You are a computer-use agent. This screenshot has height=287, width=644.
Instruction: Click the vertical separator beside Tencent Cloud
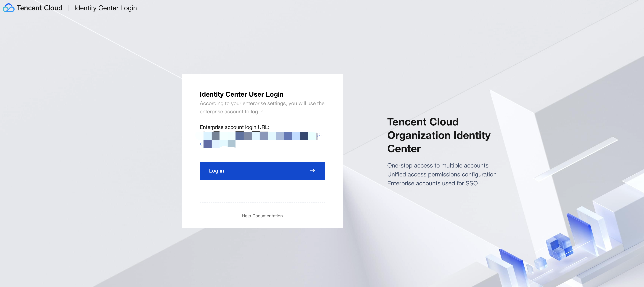[68, 8]
